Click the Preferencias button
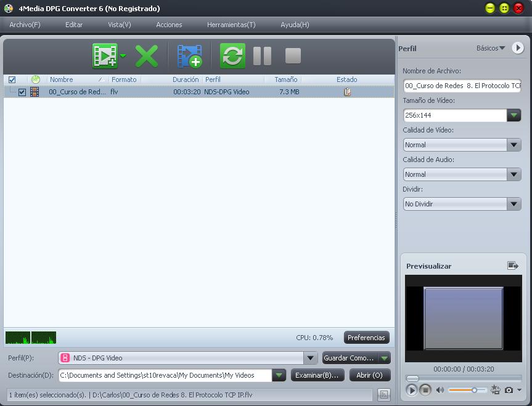Image resolution: width=532 pixels, height=406 pixels. [366, 338]
